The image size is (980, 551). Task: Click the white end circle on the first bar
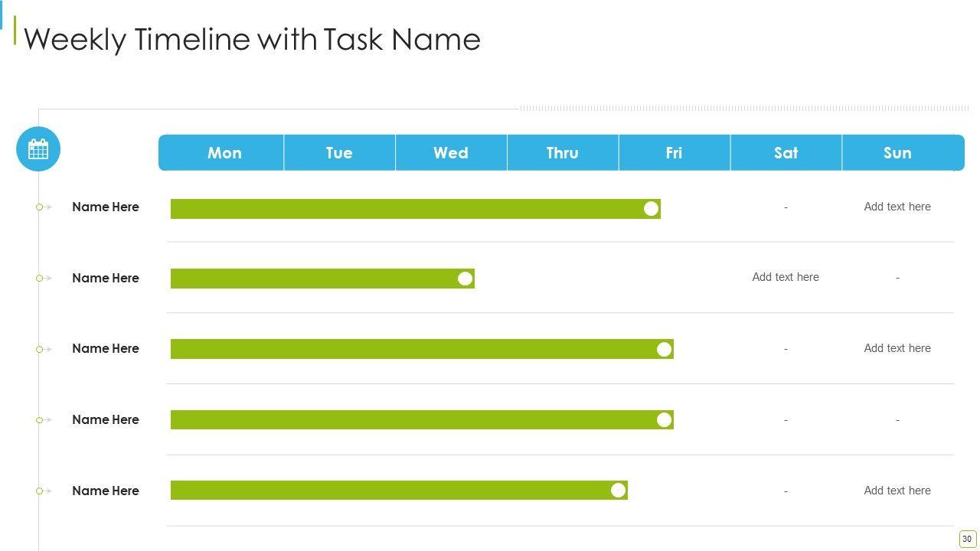(651, 209)
